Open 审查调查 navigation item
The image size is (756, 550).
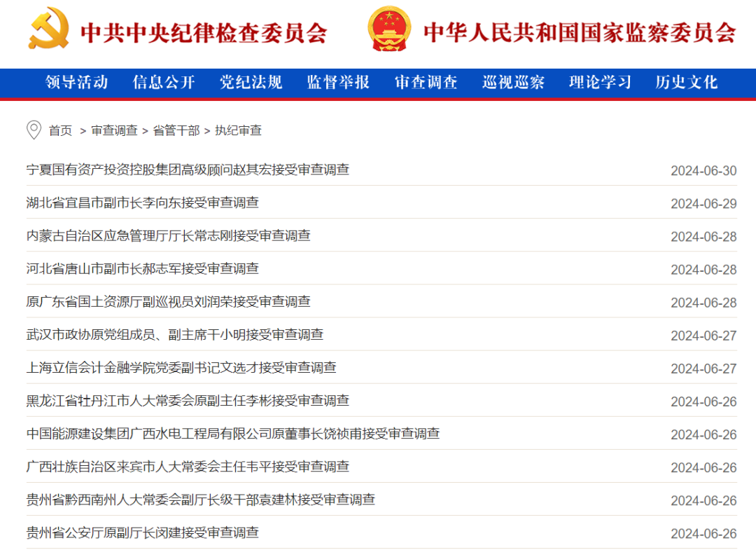(426, 83)
